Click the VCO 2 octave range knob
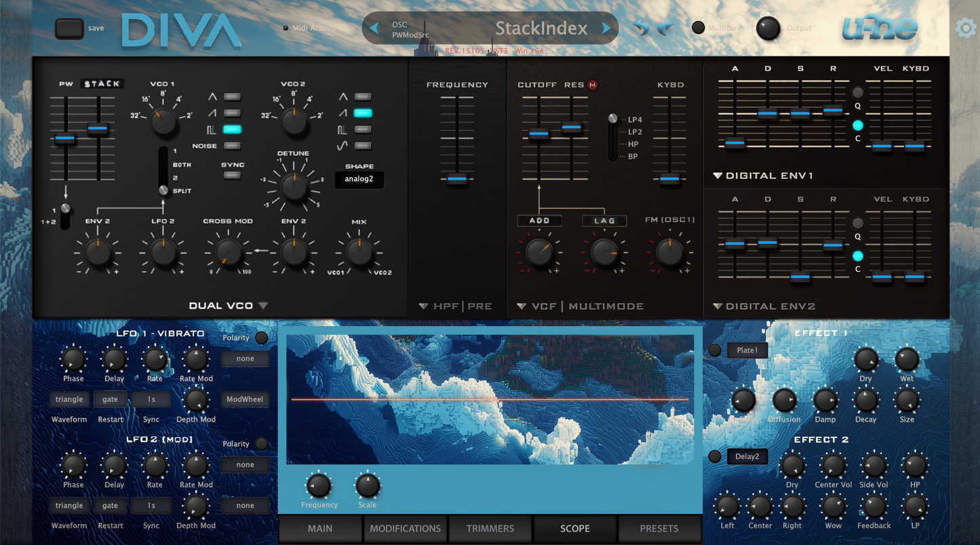Viewport: 980px width, 545px height. pos(294,121)
